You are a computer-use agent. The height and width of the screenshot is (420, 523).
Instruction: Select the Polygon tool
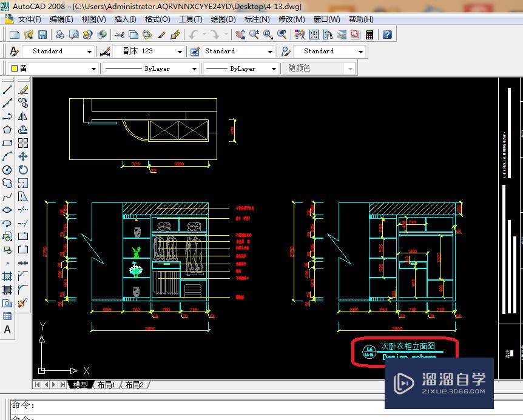(x=7, y=130)
